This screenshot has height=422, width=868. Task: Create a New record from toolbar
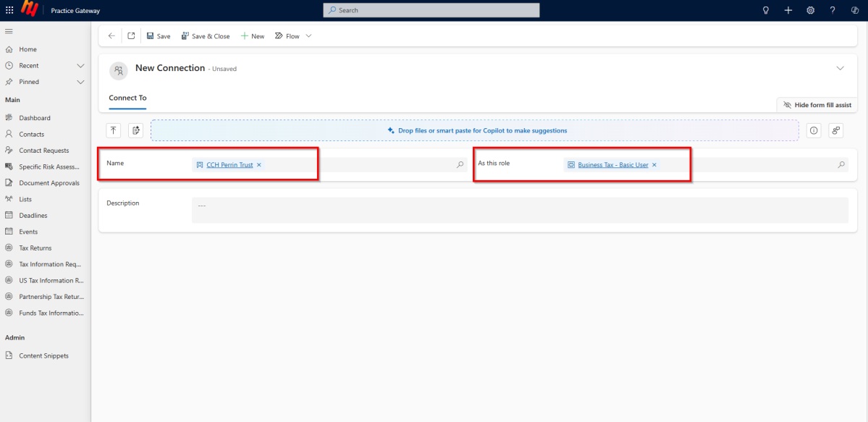tap(253, 36)
